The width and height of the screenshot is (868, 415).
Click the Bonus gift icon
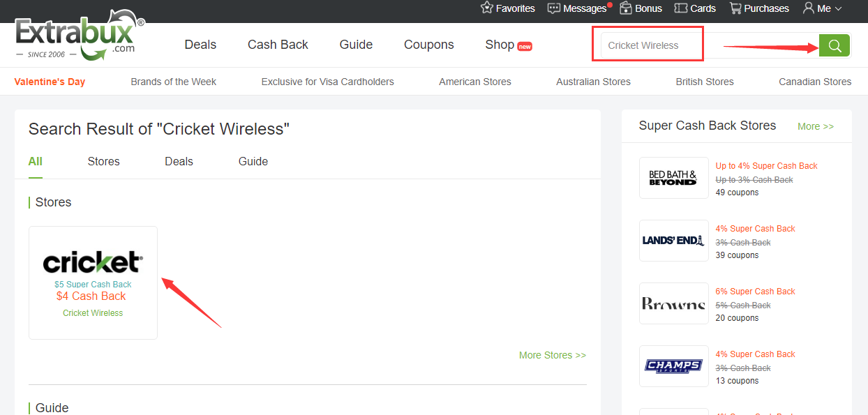tap(625, 8)
